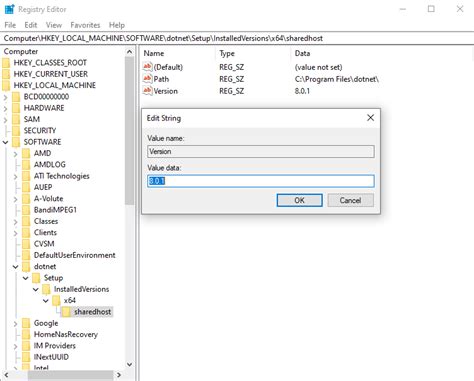Image resolution: width=474 pixels, height=381 pixels.
Task: Click the SAM folder icon
Action: click(16, 119)
